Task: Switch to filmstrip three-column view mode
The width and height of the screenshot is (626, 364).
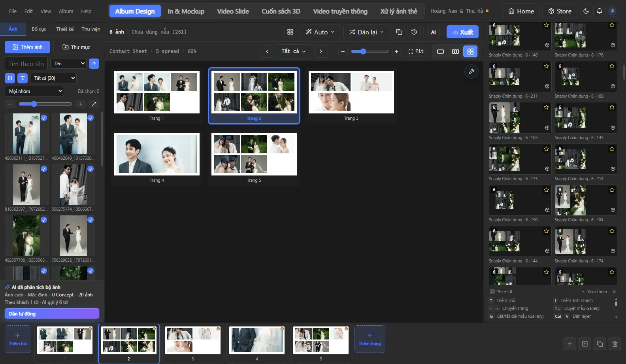Action: [x=455, y=51]
